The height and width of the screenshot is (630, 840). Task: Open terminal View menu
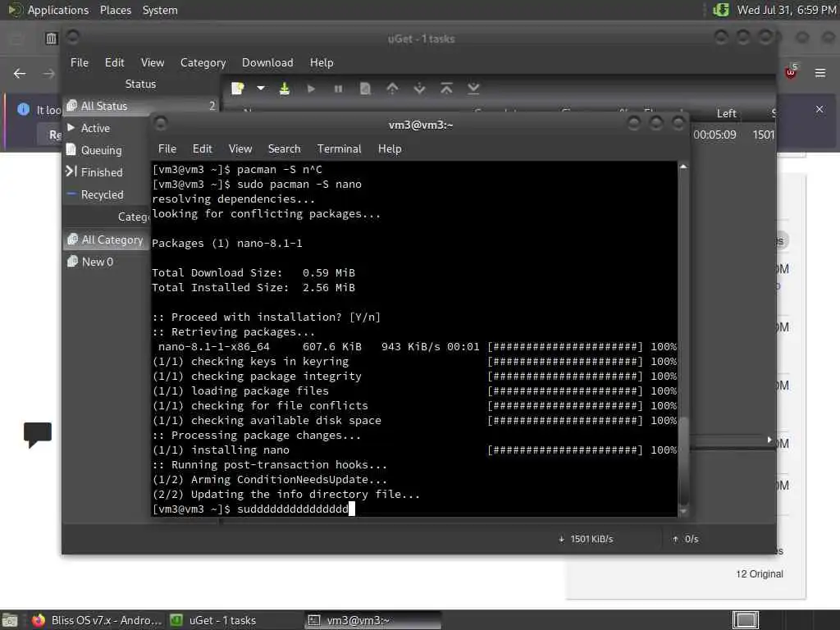[240, 149]
